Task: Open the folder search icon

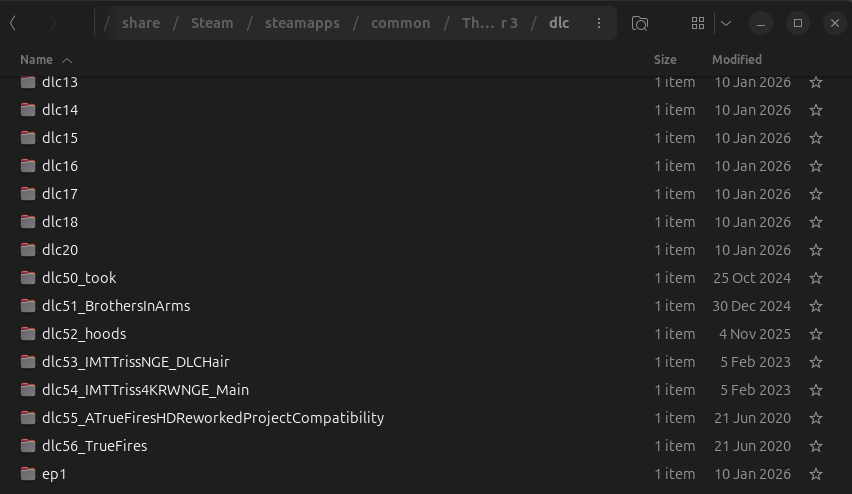Action: click(640, 23)
